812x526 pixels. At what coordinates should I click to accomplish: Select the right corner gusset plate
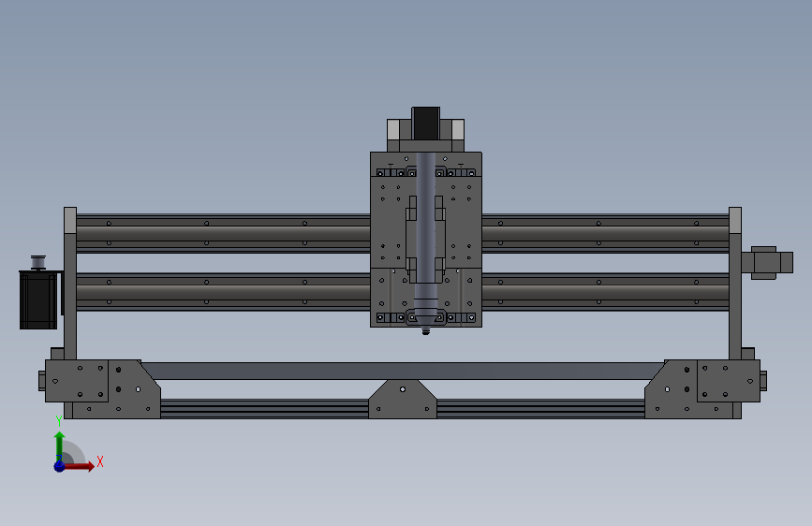coord(673,388)
